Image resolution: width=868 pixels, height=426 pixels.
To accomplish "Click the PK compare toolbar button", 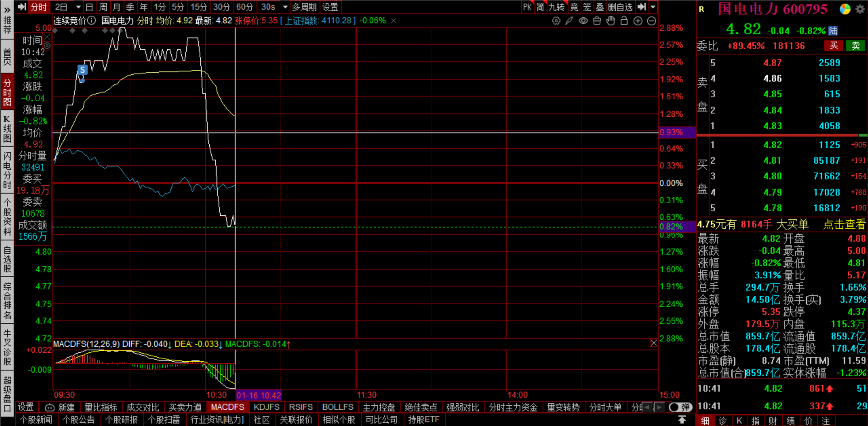I will 527,7.
